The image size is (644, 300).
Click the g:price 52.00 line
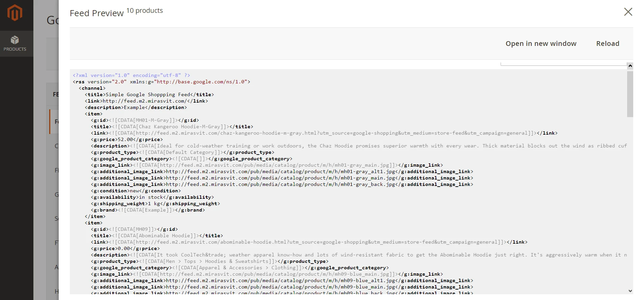tap(127, 139)
